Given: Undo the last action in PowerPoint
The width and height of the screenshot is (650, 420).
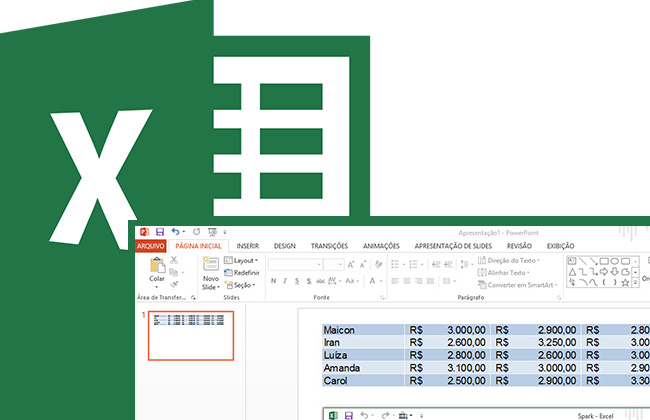Looking at the screenshot, I should (x=176, y=232).
